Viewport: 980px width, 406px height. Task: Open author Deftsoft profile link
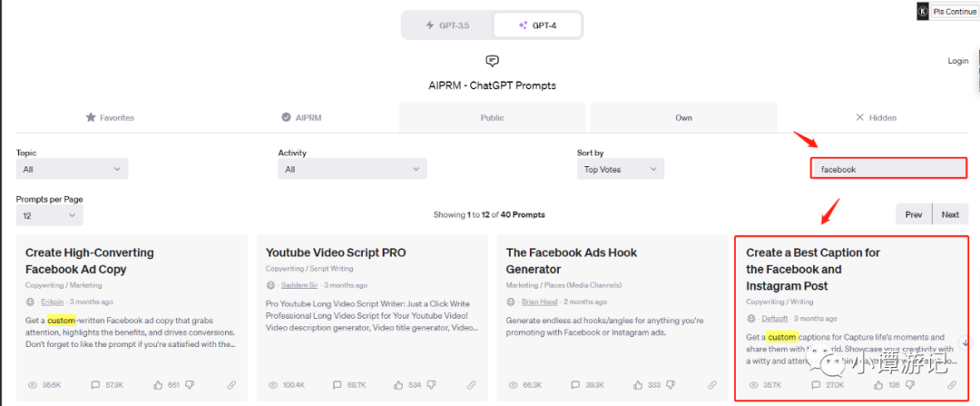776,319
